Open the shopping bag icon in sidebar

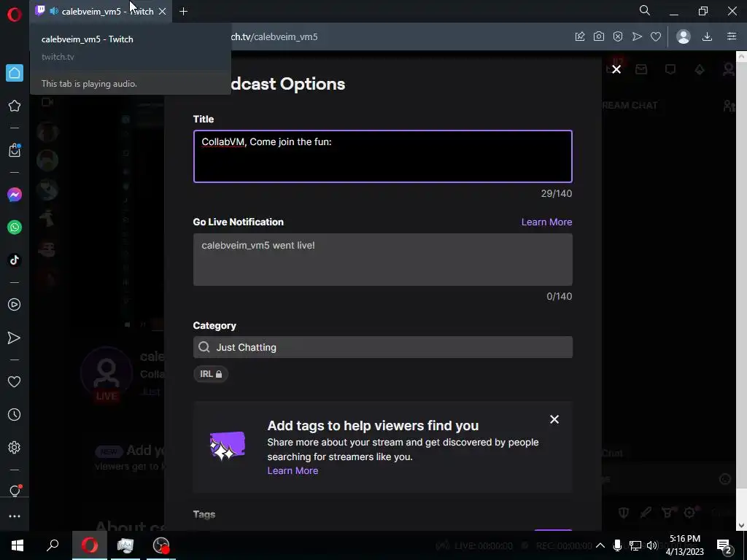click(15, 150)
